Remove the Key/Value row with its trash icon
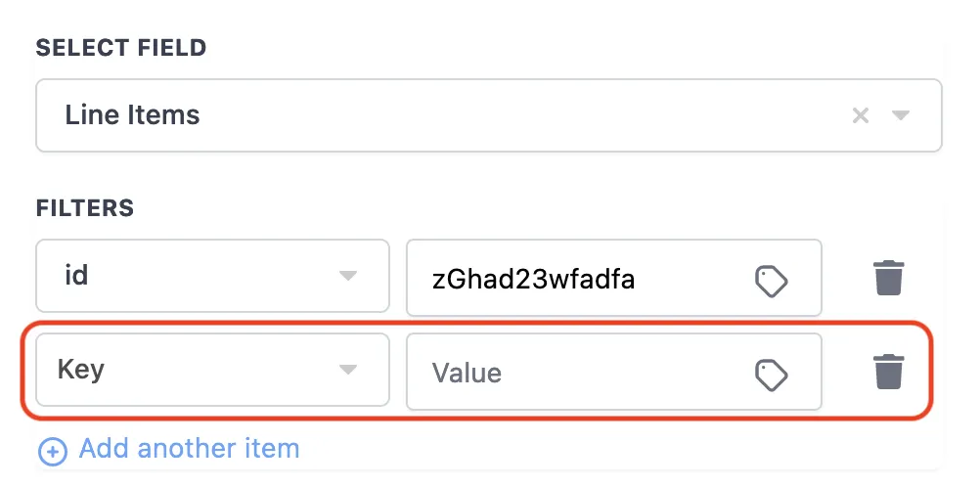This screenshot has width=980, height=487. pyautogui.click(x=888, y=372)
